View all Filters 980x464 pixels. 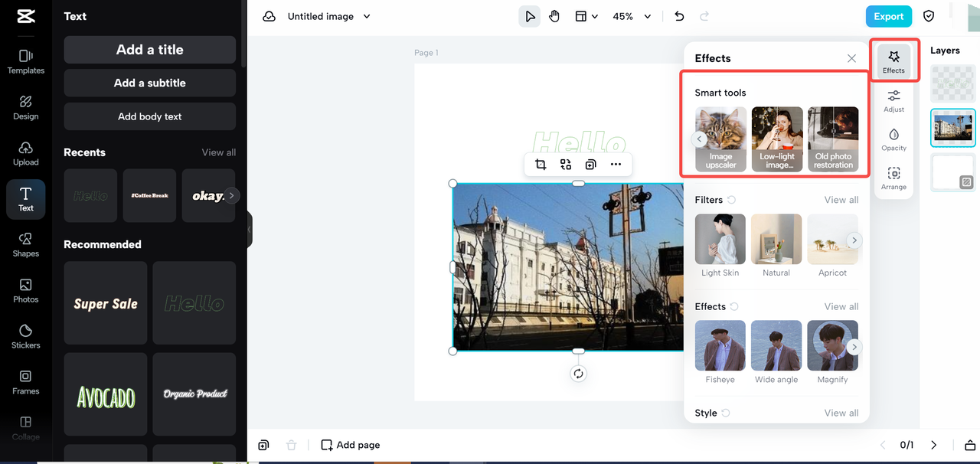click(841, 200)
